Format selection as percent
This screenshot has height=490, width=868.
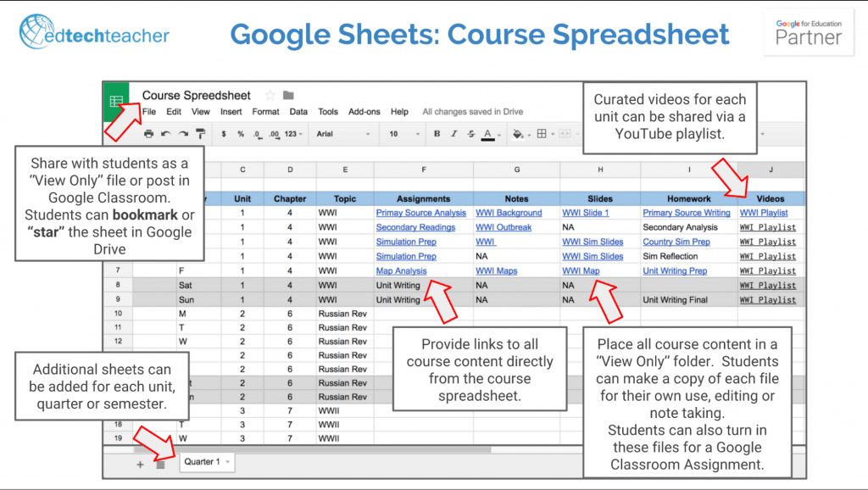coord(240,134)
